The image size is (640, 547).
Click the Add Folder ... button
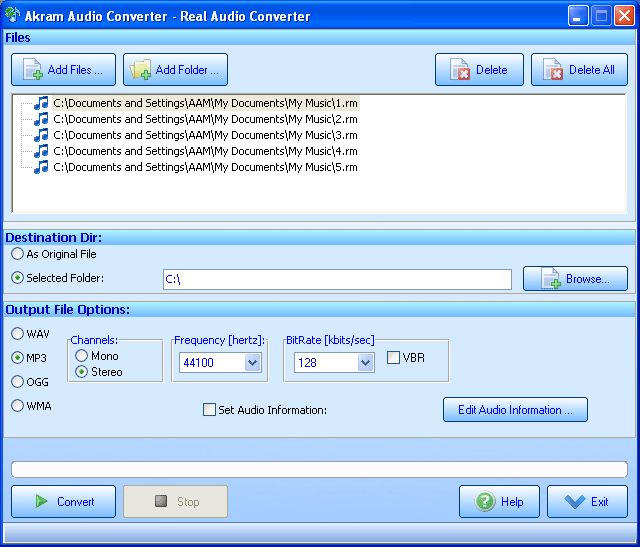click(x=176, y=69)
